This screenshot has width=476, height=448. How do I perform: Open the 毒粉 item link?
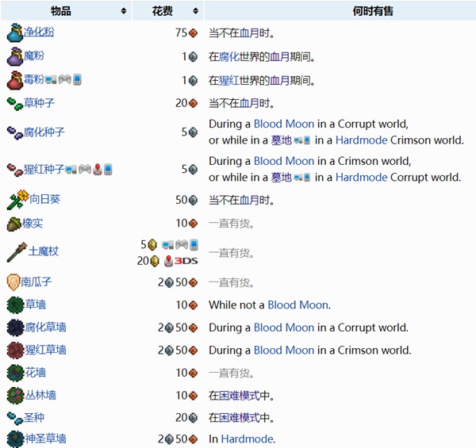pos(34,79)
